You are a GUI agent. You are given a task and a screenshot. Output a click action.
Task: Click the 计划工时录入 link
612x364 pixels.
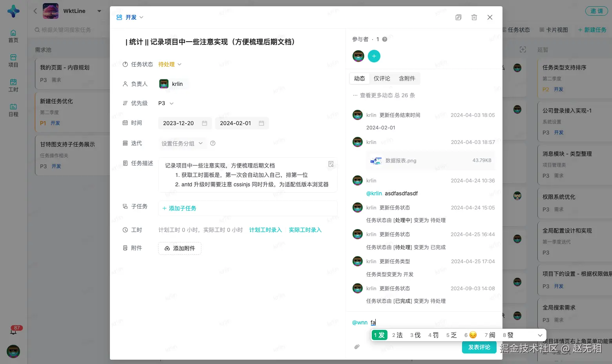(x=265, y=230)
